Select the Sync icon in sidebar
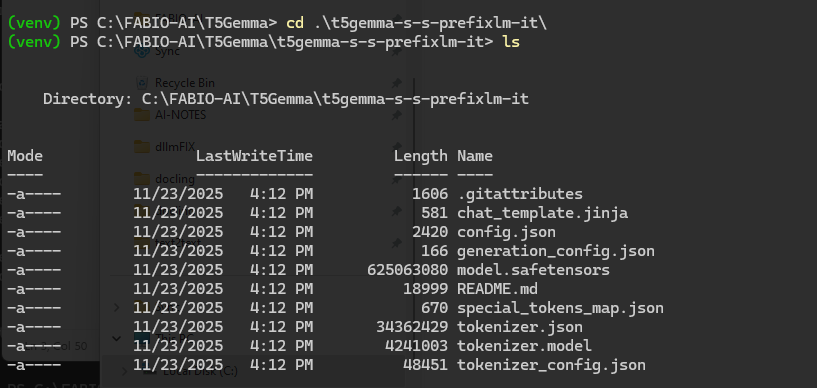The image size is (817, 388). pyautogui.click(x=142, y=51)
